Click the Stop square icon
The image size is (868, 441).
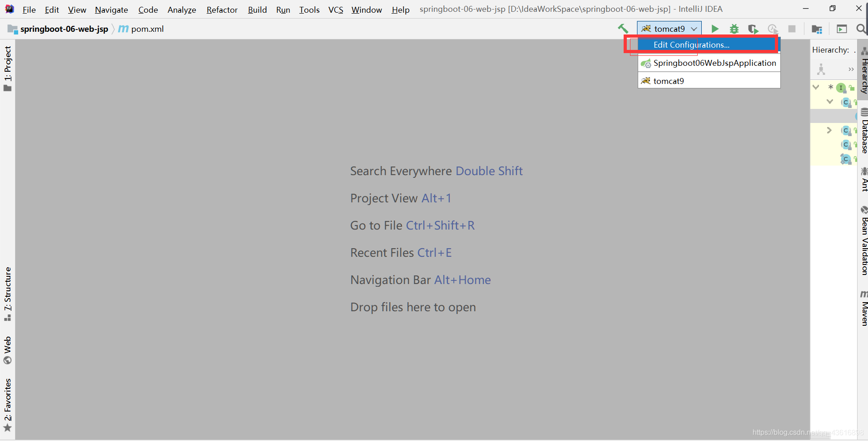792,29
